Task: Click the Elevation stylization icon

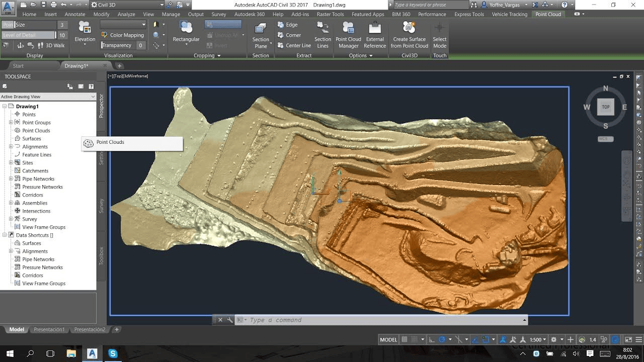Action: [x=85, y=28]
